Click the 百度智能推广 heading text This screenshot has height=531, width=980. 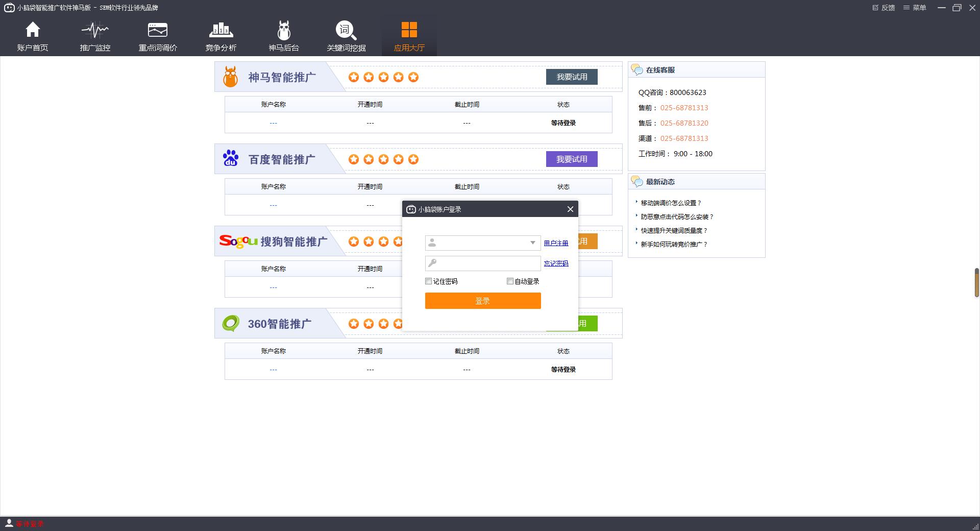click(282, 159)
